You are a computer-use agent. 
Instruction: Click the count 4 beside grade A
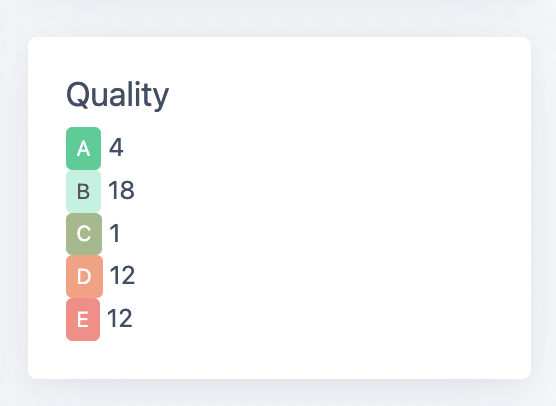click(116, 148)
